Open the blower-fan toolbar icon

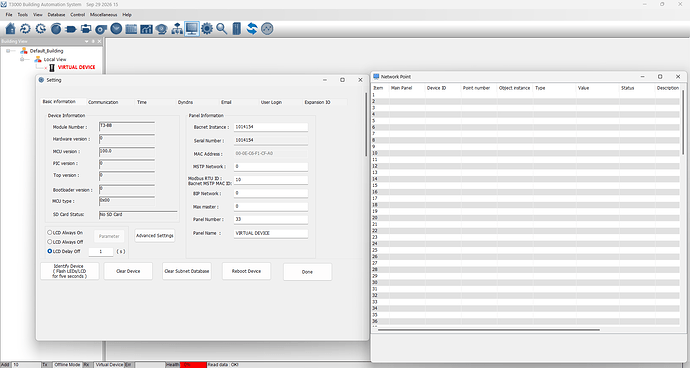(101, 29)
